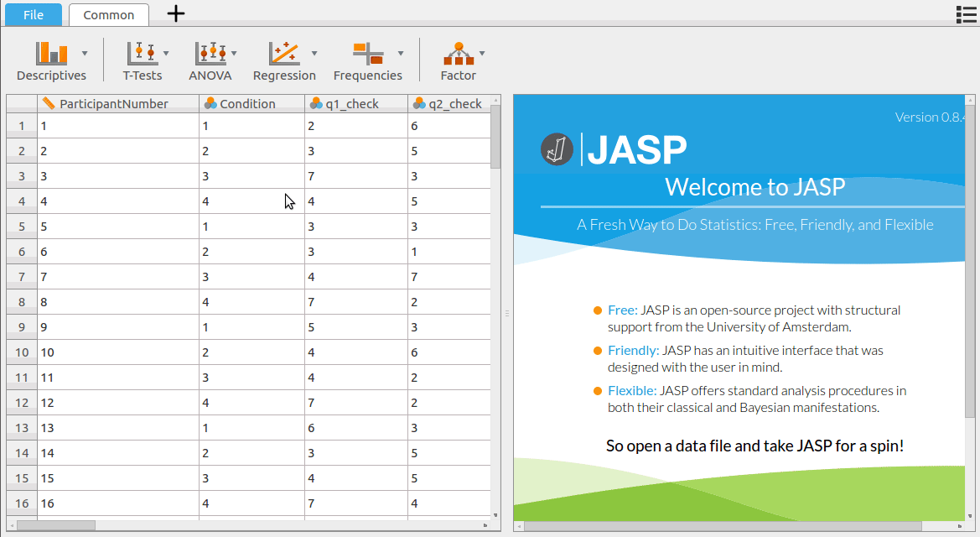
Task: Add a new ribbon tab with the plus button
Action: point(175,13)
